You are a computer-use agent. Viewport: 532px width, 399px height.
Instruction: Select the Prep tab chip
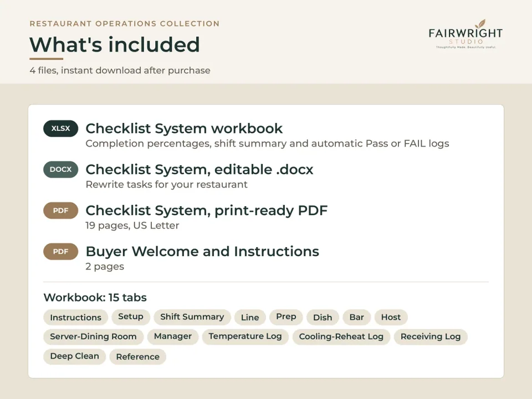coord(286,316)
